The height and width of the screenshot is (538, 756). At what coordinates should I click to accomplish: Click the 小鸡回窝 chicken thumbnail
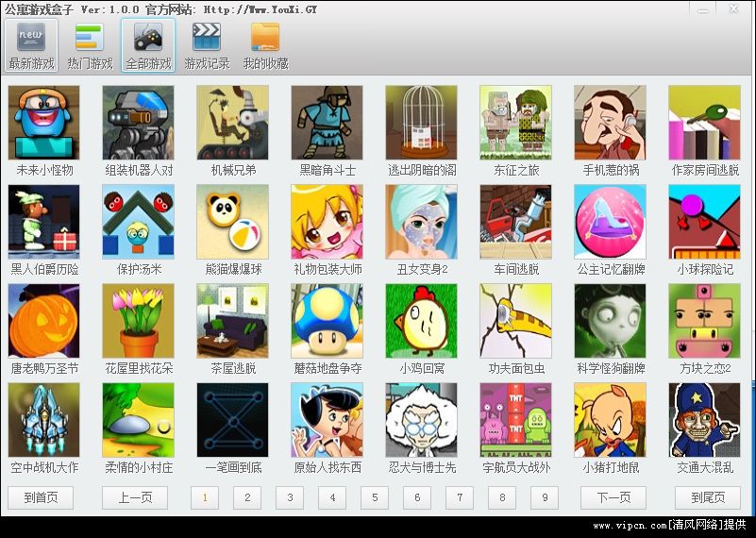(x=422, y=319)
